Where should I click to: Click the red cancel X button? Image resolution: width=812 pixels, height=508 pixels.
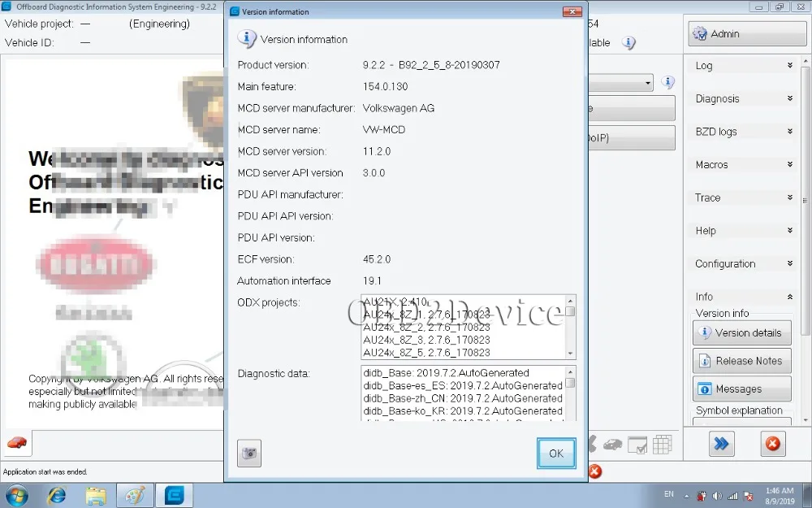tap(773, 444)
